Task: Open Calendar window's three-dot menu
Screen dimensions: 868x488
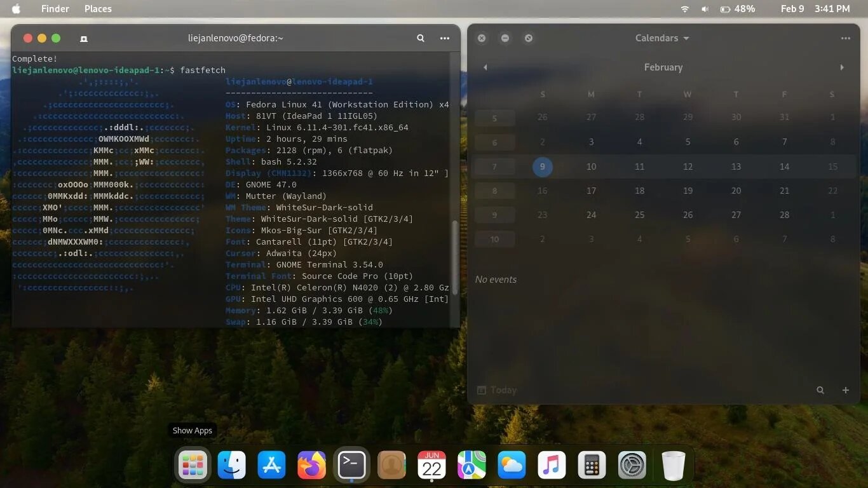Action: coord(845,38)
